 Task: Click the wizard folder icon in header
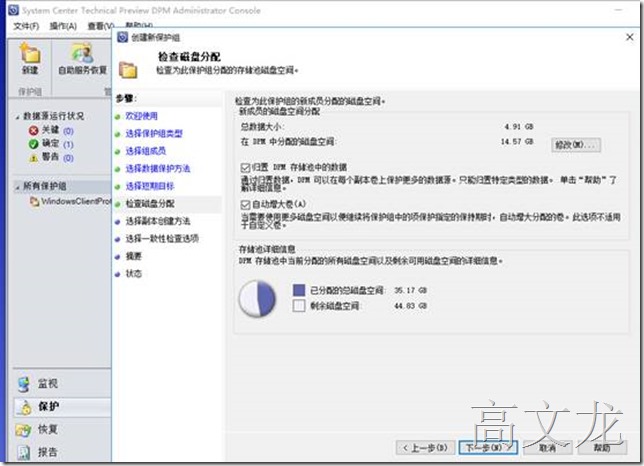tap(128, 70)
